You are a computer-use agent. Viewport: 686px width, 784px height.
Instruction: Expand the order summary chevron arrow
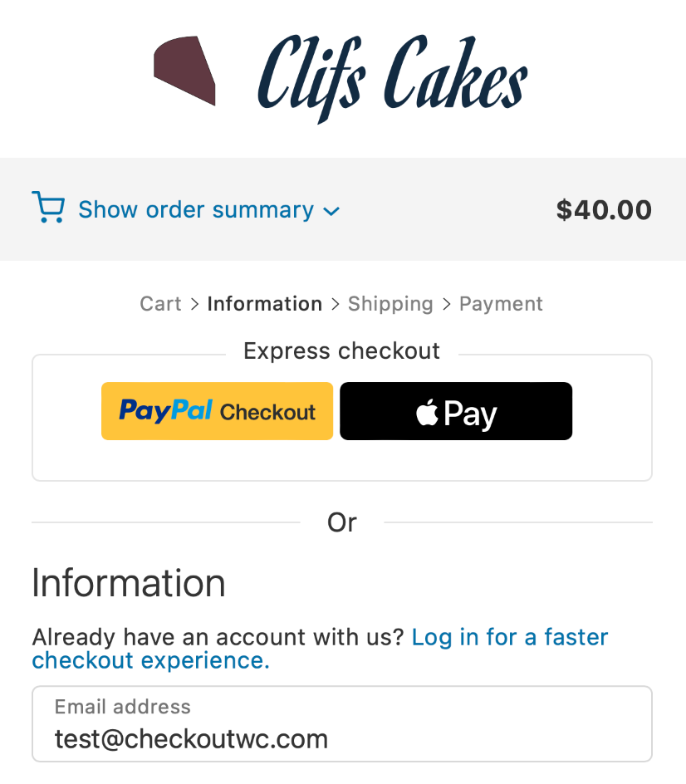coord(331,212)
